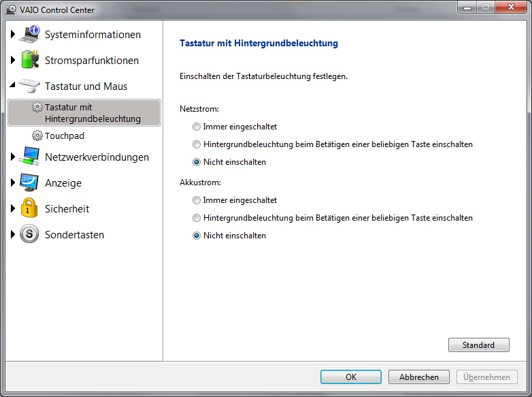Viewport: 532px width, 397px height.
Task: Select Hintergrundbeleuchtung beim Betätigen option under Netzstrom
Action: pyautogui.click(x=197, y=144)
